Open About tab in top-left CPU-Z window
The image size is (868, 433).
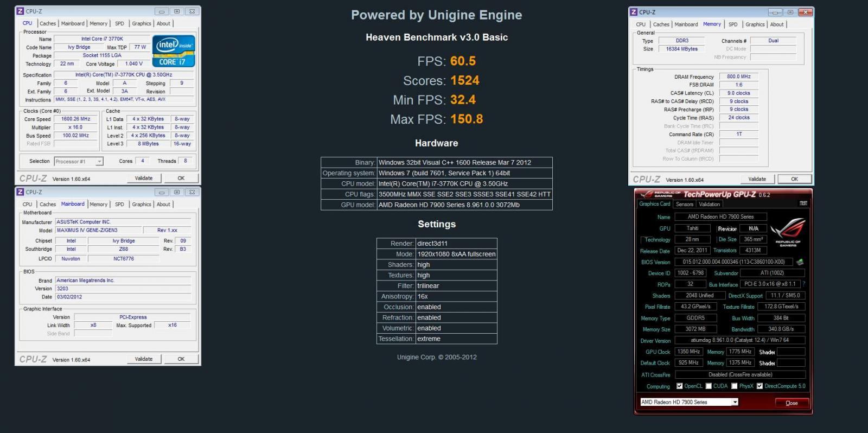(163, 23)
